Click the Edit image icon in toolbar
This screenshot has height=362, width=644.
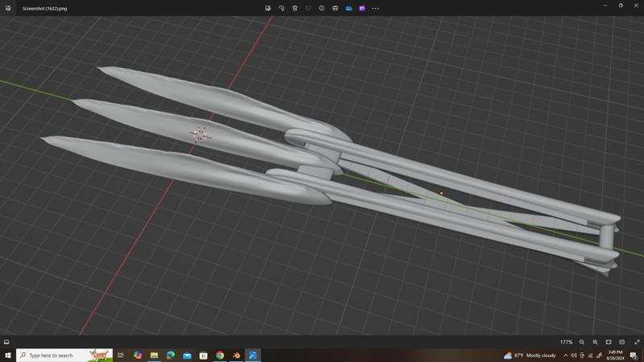[268, 8]
